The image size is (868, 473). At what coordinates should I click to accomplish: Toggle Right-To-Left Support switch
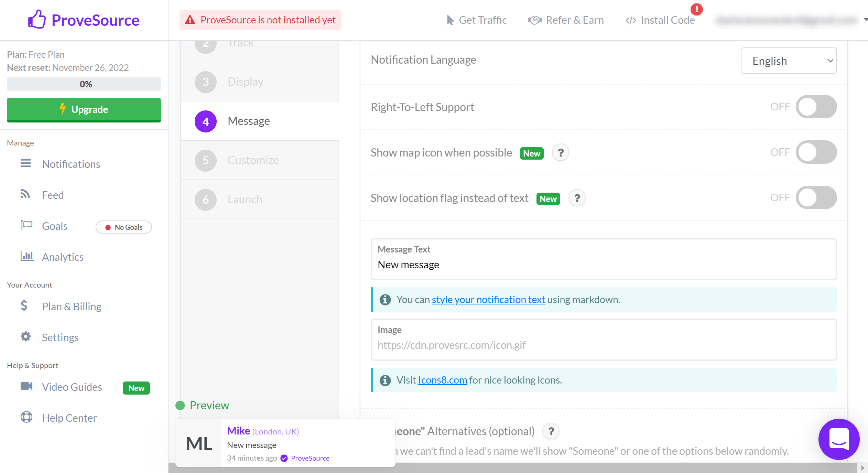pyautogui.click(x=816, y=107)
